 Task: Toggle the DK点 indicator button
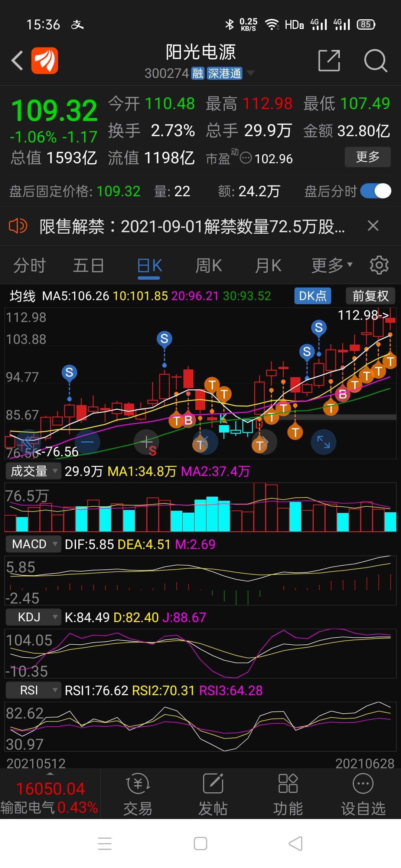tap(313, 296)
